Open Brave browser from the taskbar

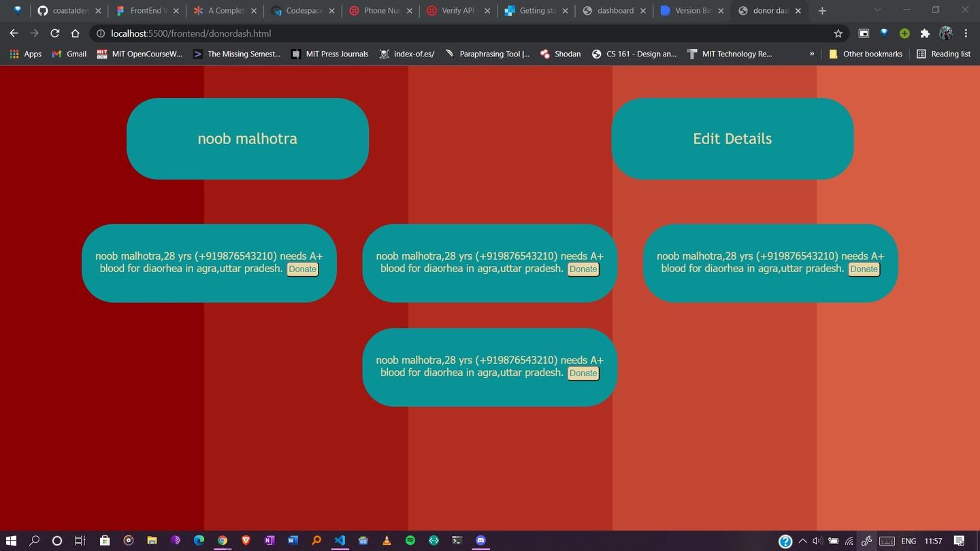246,541
